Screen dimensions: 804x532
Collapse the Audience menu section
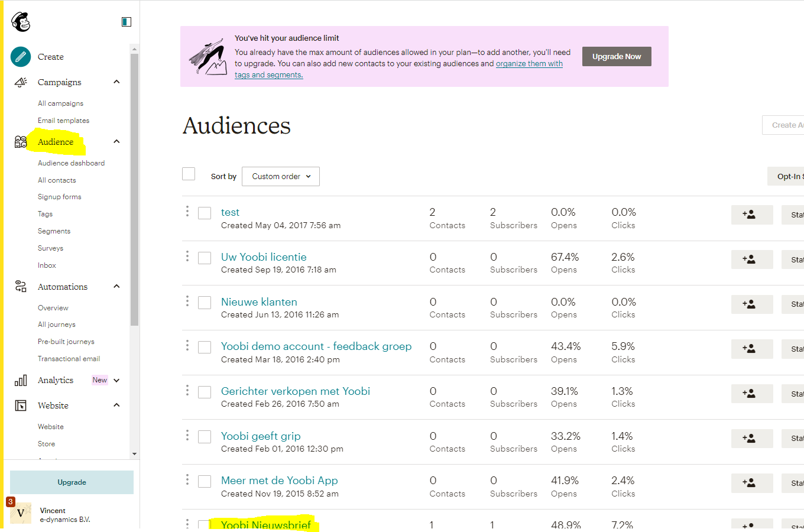tap(116, 142)
